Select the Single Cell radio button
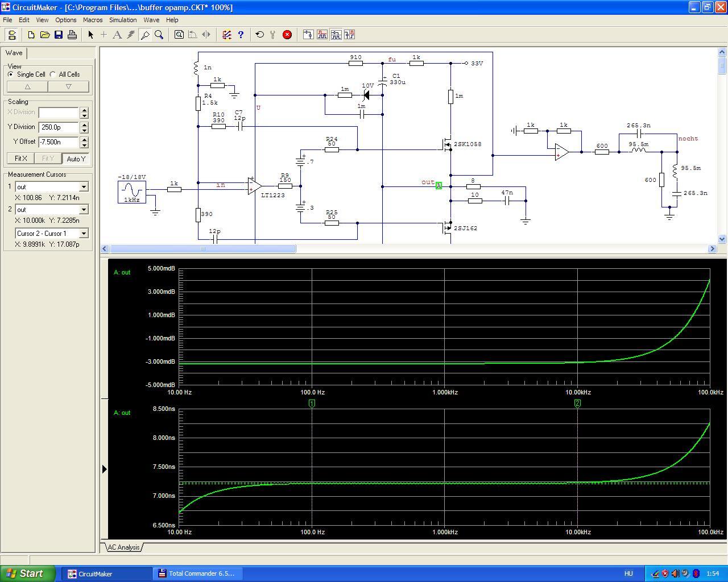The height and width of the screenshot is (582, 728). [11, 74]
